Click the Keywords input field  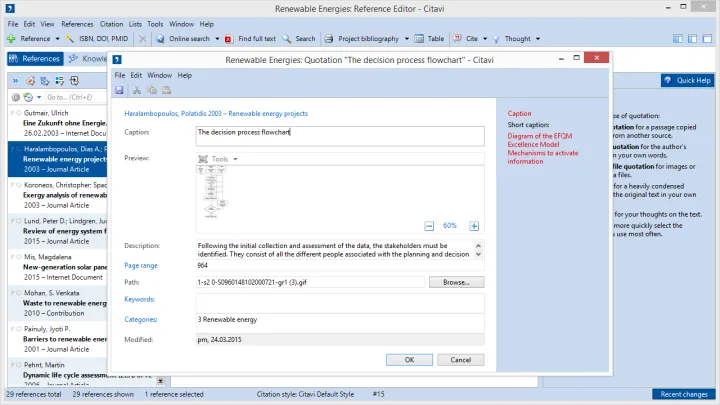(x=340, y=304)
